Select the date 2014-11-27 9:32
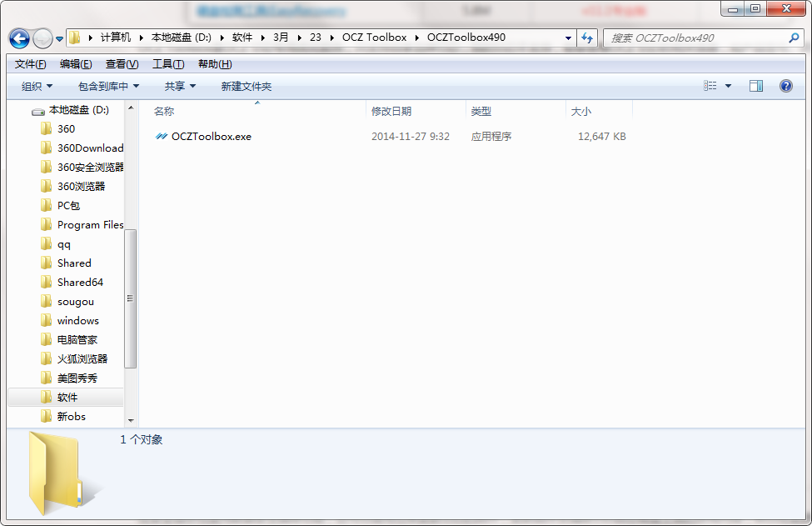 click(x=410, y=137)
